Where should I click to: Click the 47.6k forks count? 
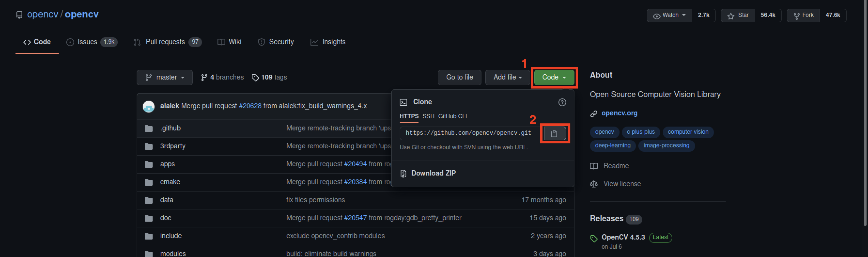(833, 15)
